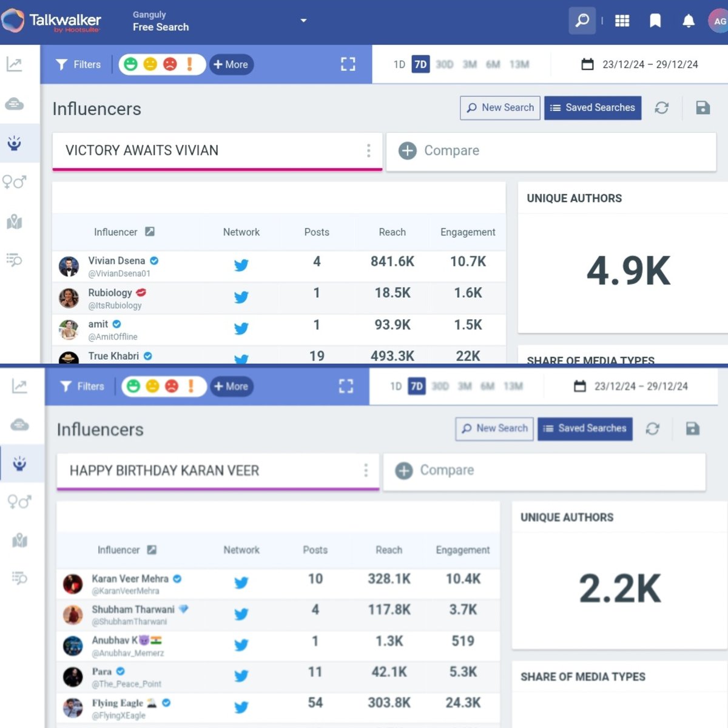Click the VICTORY AWAITS VIVIAN search field
728x728 pixels.
click(x=217, y=151)
